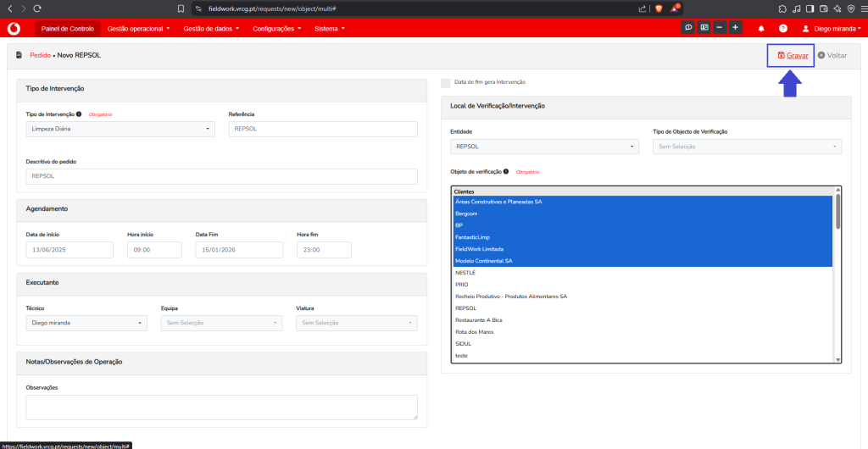Toggle the browser sidebar panel icon
The image size is (868, 449).
point(810,8)
